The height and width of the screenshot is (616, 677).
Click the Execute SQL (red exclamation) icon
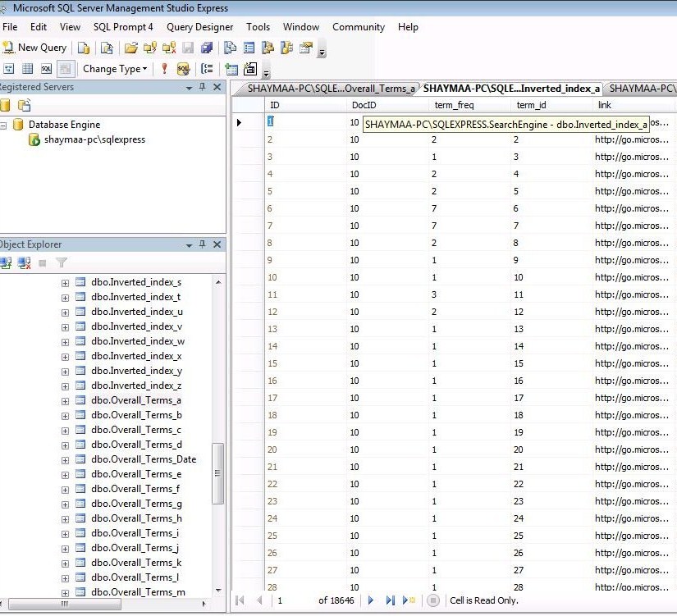tap(164, 68)
